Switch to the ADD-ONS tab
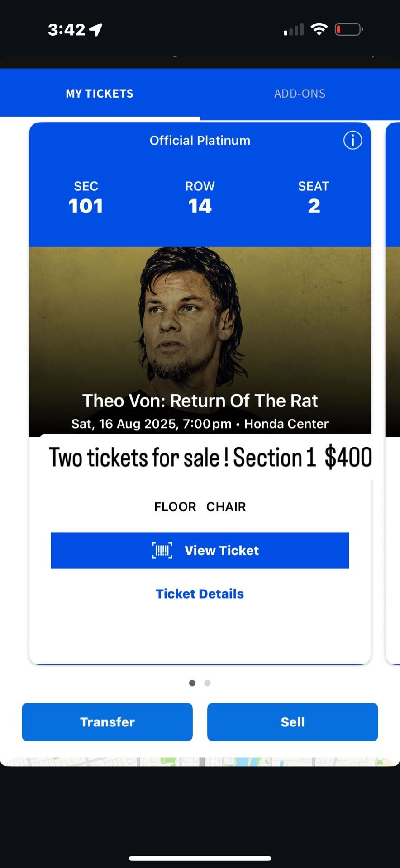The height and width of the screenshot is (868, 400). click(x=300, y=94)
